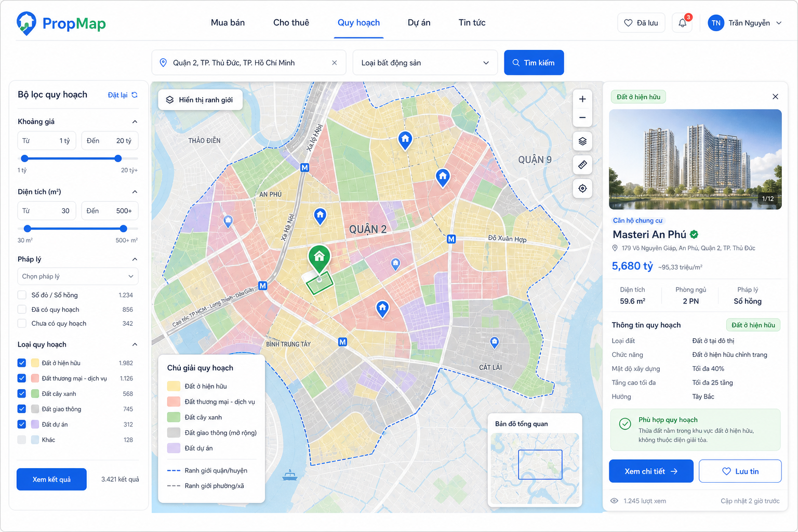Viewport: 798px width, 532px height.
Task: Click the minimum price slider handle
Action: (25, 158)
